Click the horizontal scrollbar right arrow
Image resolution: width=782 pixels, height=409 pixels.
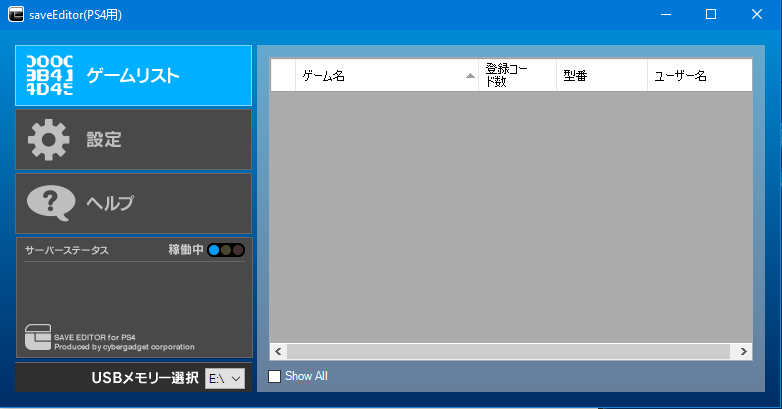pos(744,352)
